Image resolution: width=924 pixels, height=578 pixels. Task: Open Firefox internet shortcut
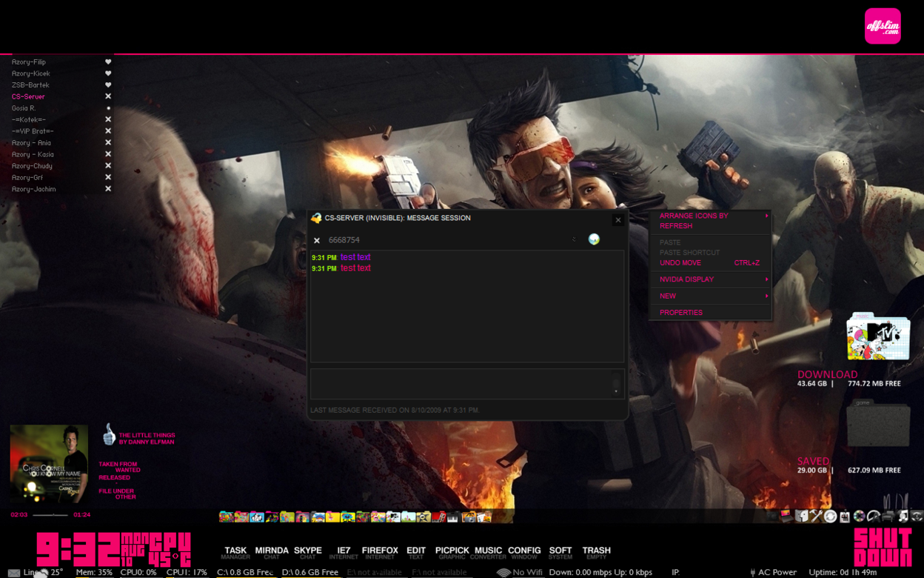coord(380,553)
